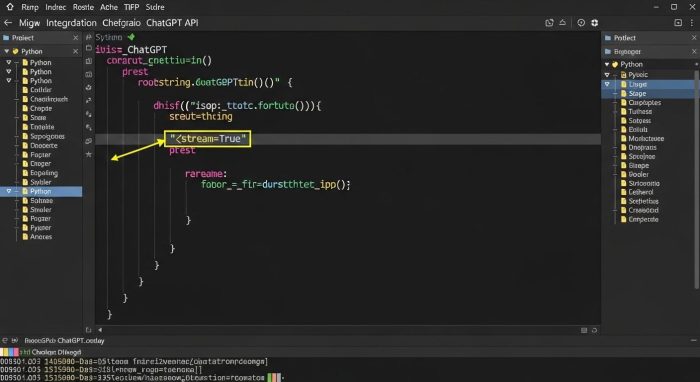The height and width of the screenshot is (382, 700).
Task: Click the color strip beside Chaoign Dfkegd
Action: (9, 352)
